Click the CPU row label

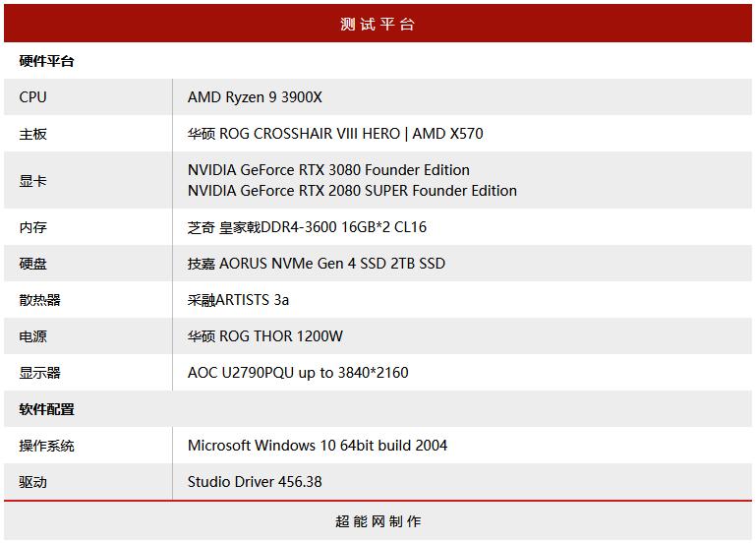pyautogui.click(x=32, y=97)
